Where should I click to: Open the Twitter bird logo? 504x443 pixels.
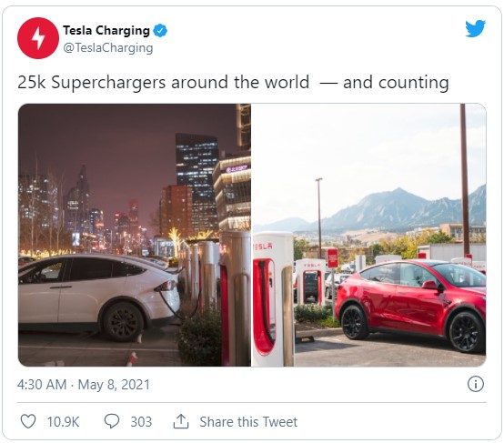(475, 28)
